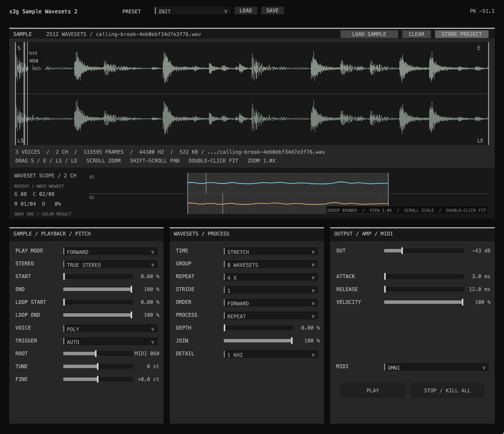Click the G 08 group readout
Screen dimensions: 504x434
(20, 194)
